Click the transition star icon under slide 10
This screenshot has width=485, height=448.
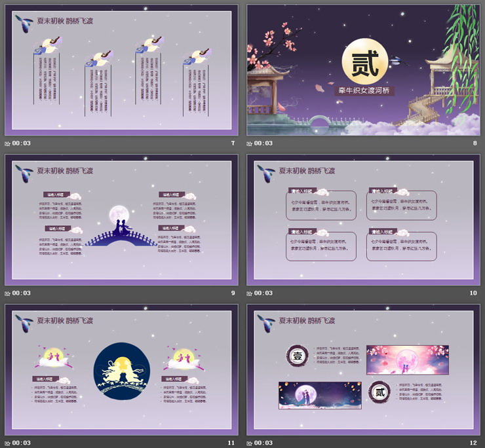250,293
